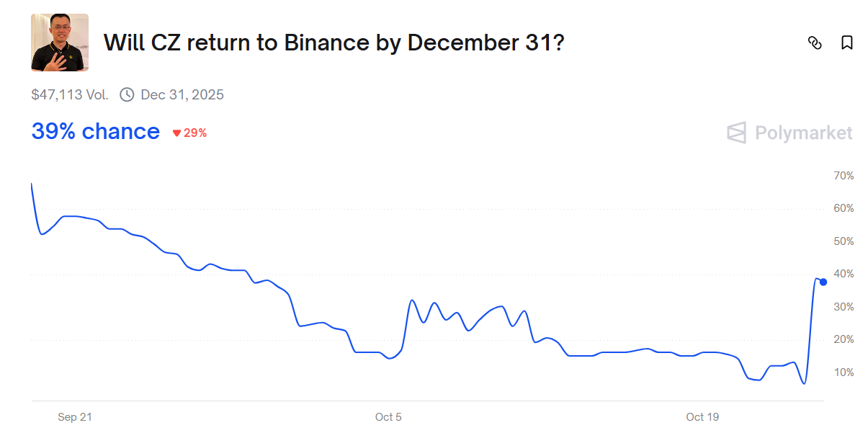Click the clock icon beside the end date
This screenshot has width=868, height=433.
127,94
